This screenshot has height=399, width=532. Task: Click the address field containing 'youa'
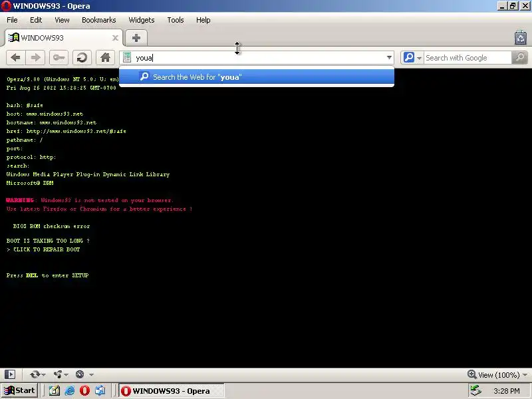tap(258, 58)
